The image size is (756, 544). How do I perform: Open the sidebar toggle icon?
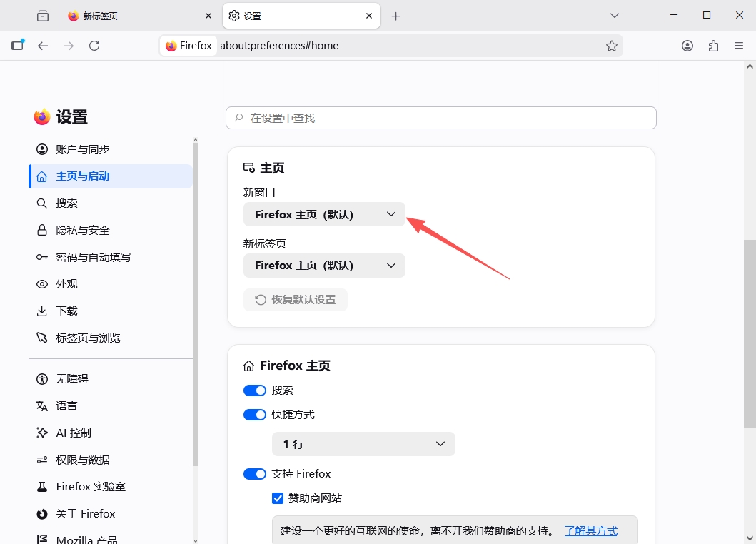click(x=18, y=46)
